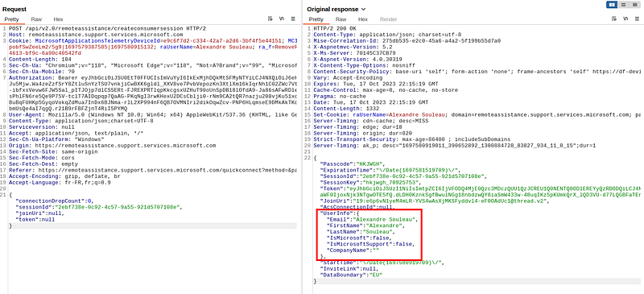Screen dimensions: 644x294
Task: Click the "DataBoundary":"EU" line
Action: (x=351, y=275)
